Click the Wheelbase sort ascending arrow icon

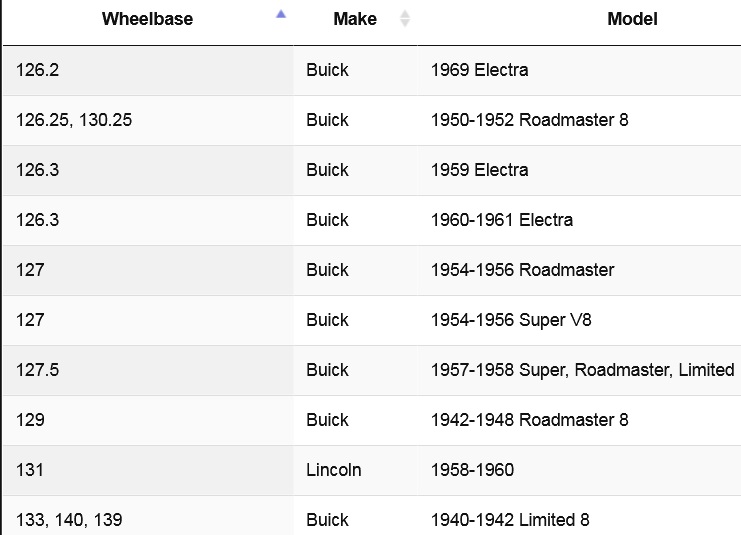coord(281,14)
